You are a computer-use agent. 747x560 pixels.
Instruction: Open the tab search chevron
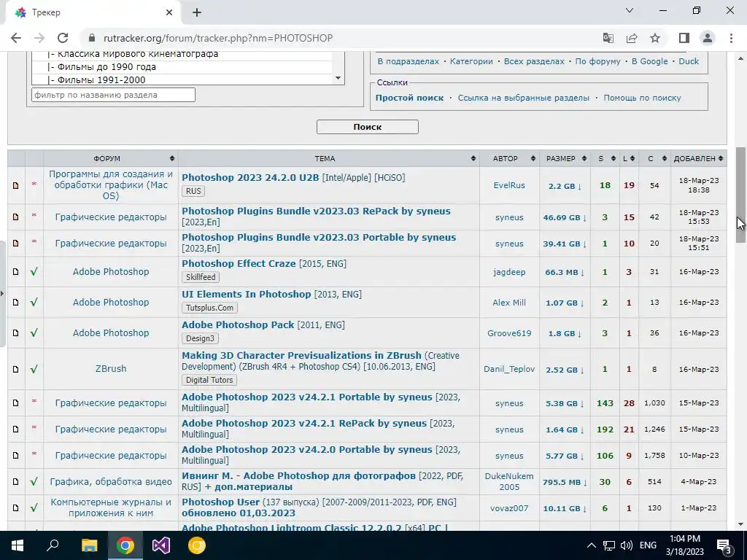630,10
